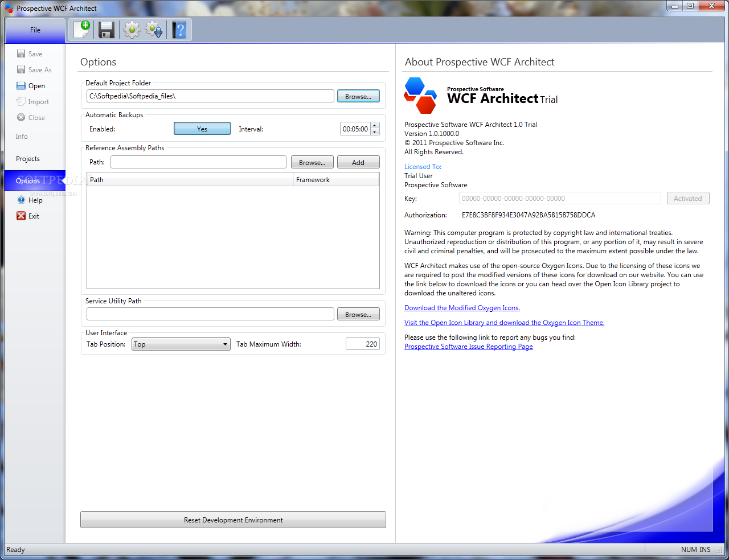Image resolution: width=729 pixels, height=560 pixels.
Task: Click the Authorization code text
Action: pyautogui.click(x=529, y=215)
